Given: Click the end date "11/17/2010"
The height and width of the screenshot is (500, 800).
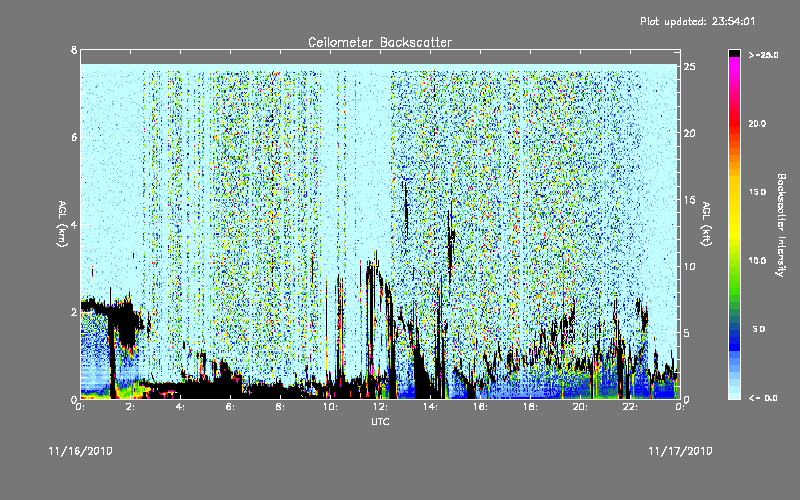Looking at the screenshot, I should 680,451.
